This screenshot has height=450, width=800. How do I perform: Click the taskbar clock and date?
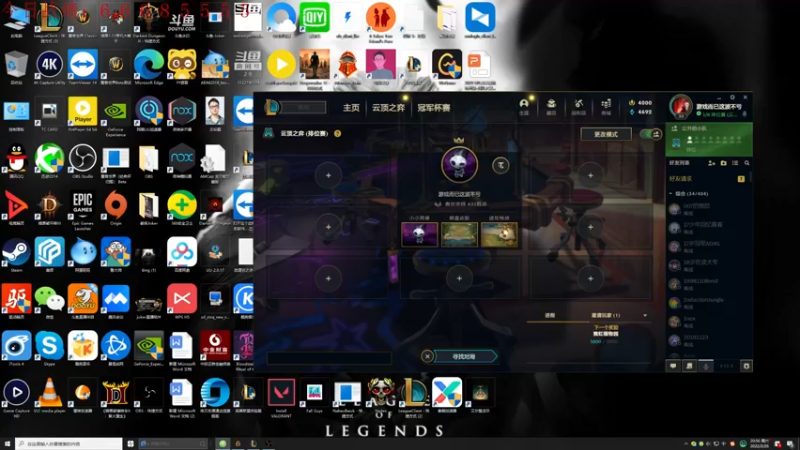coord(759,444)
